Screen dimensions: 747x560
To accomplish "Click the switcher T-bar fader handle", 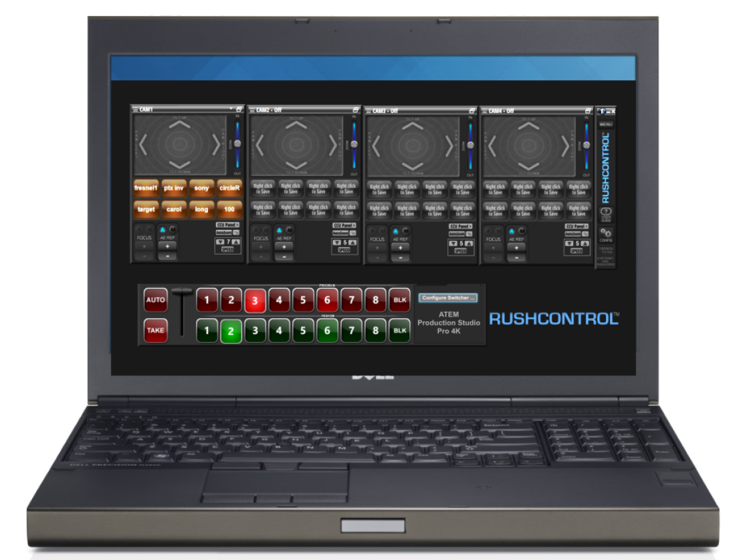I will [181, 291].
